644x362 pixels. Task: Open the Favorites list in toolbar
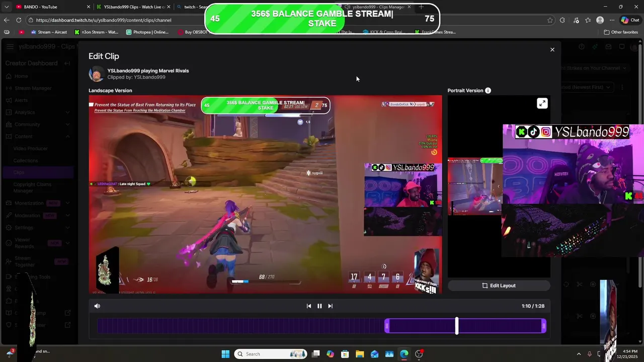(x=588, y=20)
